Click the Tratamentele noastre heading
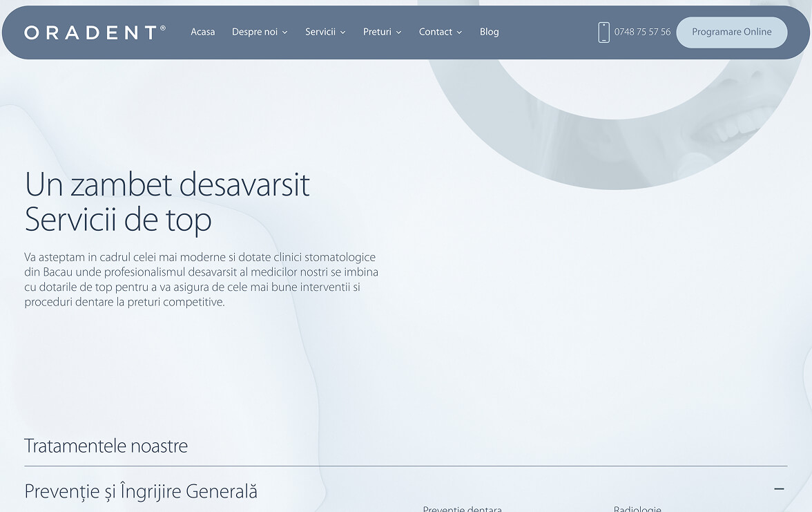The width and height of the screenshot is (812, 512). (x=106, y=446)
